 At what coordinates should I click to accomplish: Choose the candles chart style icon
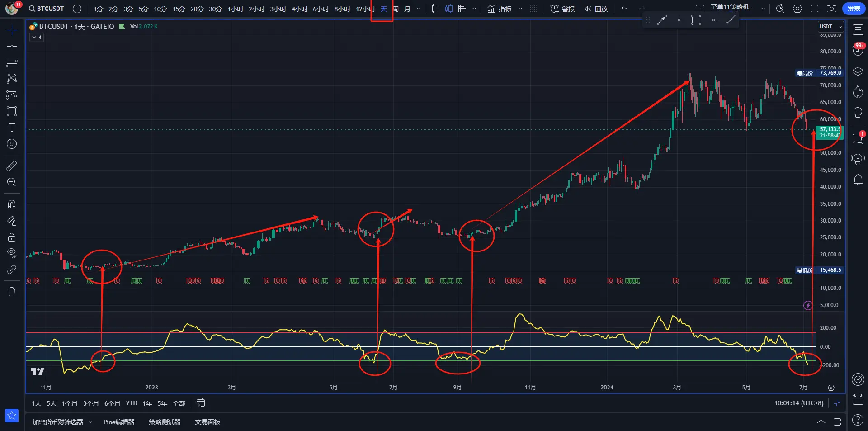[x=448, y=9]
